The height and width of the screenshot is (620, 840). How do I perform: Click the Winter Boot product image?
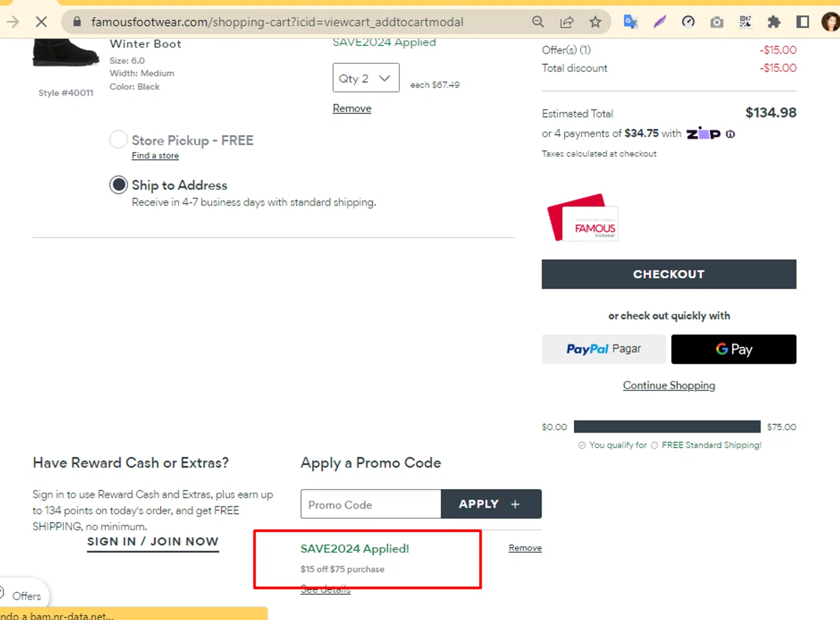tap(66, 52)
